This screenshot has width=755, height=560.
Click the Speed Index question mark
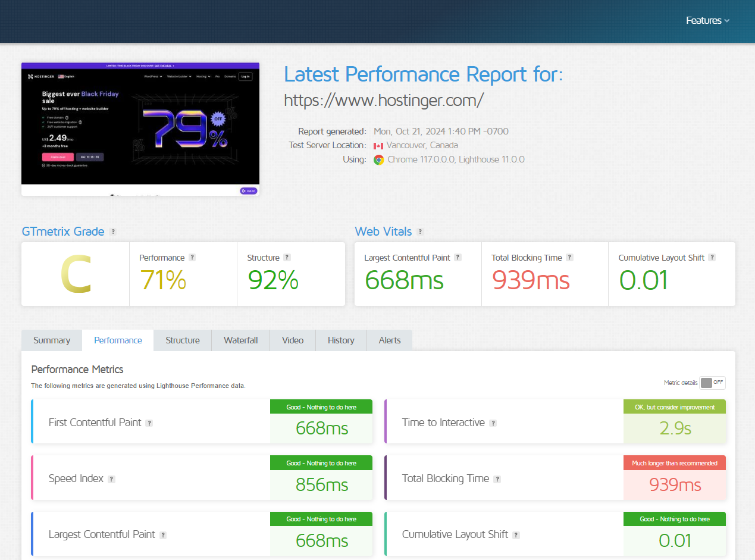112,478
